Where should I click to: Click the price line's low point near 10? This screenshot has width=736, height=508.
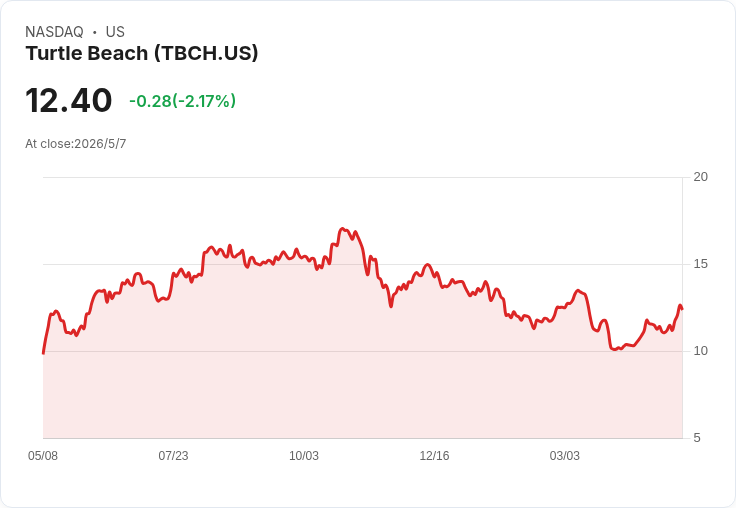pos(616,349)
